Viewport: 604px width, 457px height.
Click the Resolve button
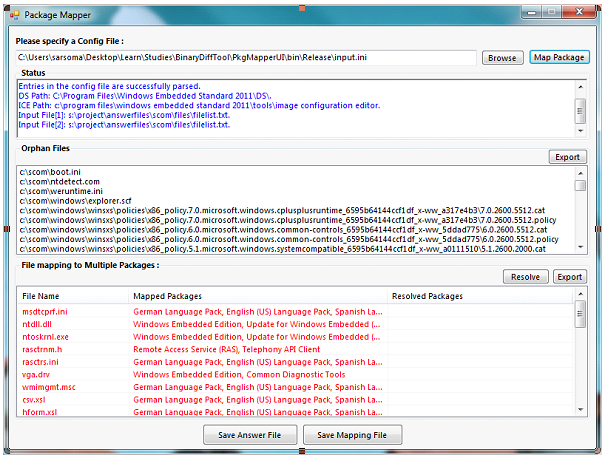pyautogui.click(x=525, y=277)
